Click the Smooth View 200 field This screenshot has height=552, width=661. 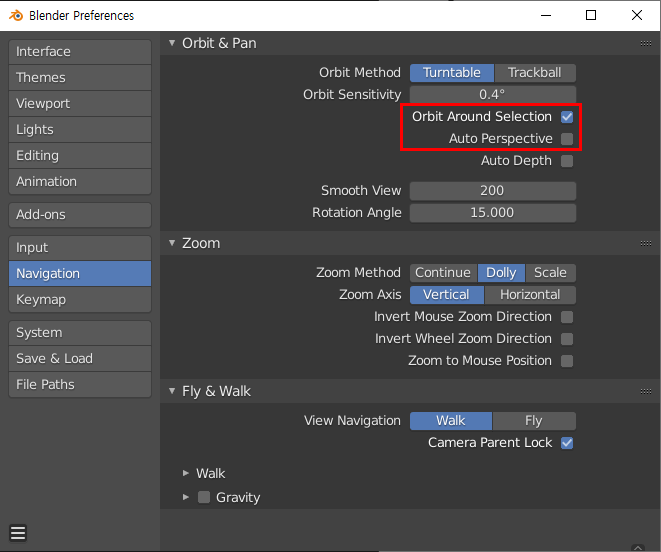pos(493,191)
